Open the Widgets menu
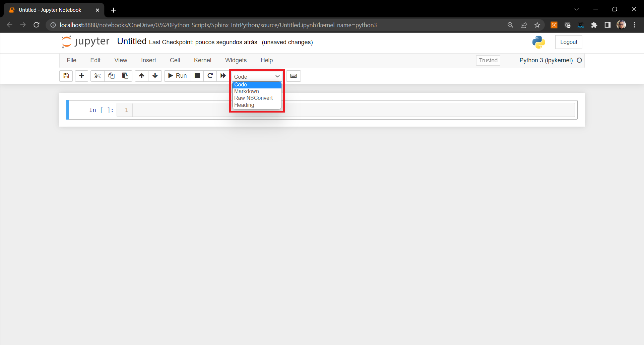 (x=236, y=60)
